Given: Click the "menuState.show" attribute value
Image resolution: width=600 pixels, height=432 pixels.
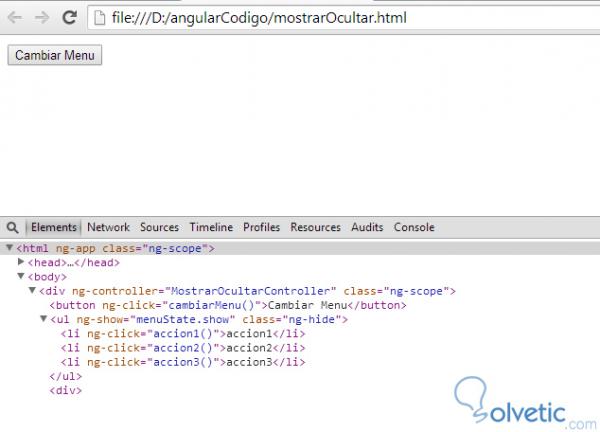Looking at the screenshot, I should click(x=183, y=320).
